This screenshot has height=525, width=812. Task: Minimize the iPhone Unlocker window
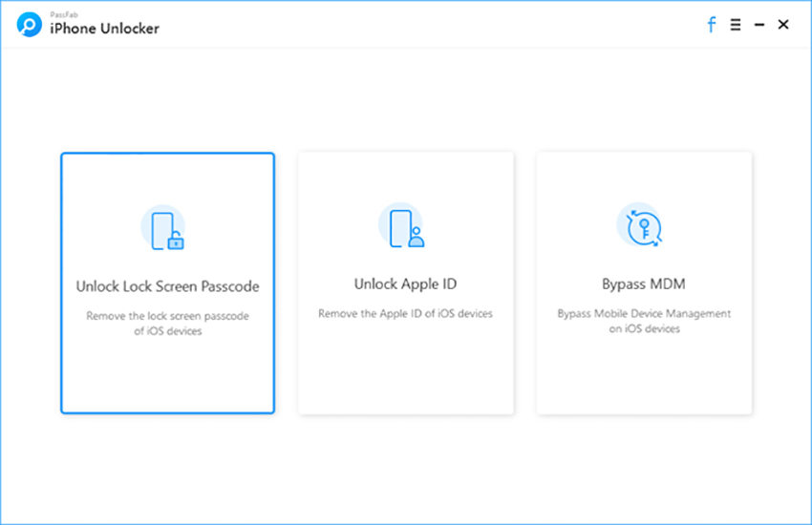tap(759, 24)
